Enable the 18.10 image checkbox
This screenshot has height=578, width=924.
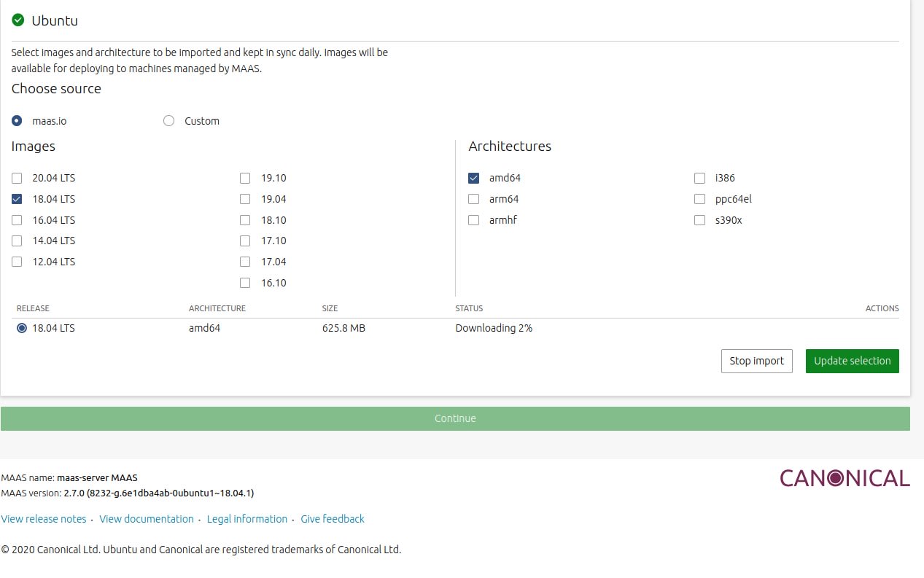pyautogui.click(x=245, y=220)
